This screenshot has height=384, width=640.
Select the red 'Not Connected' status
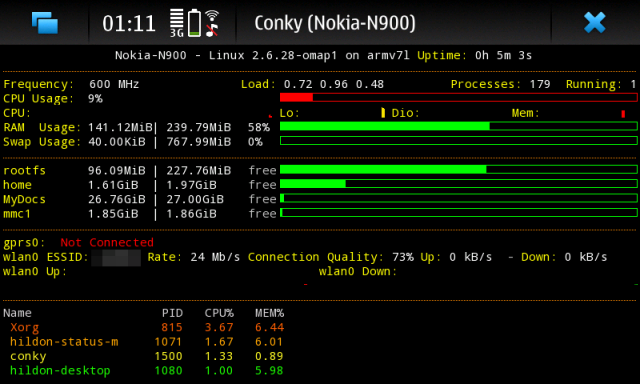click(107, 243)
